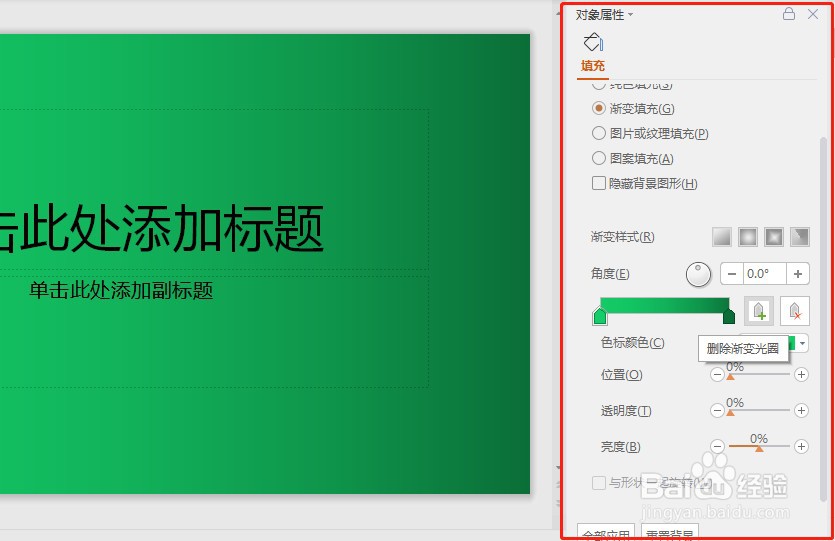
Task: Increase 亮度 with its plus button
Action: coord(801,446)
